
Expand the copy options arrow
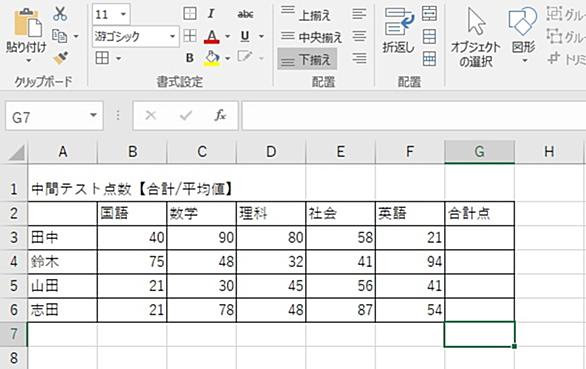76,36
